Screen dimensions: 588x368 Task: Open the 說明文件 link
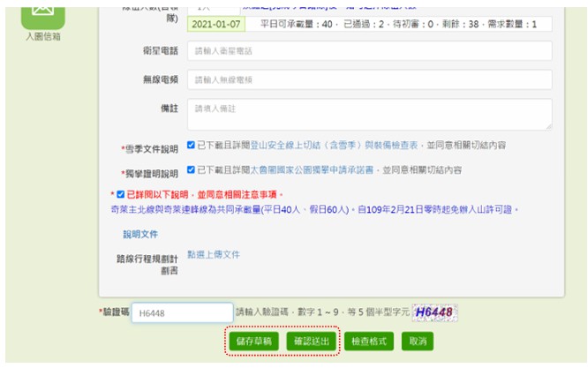pyautogui.click(x=140, y=234)
